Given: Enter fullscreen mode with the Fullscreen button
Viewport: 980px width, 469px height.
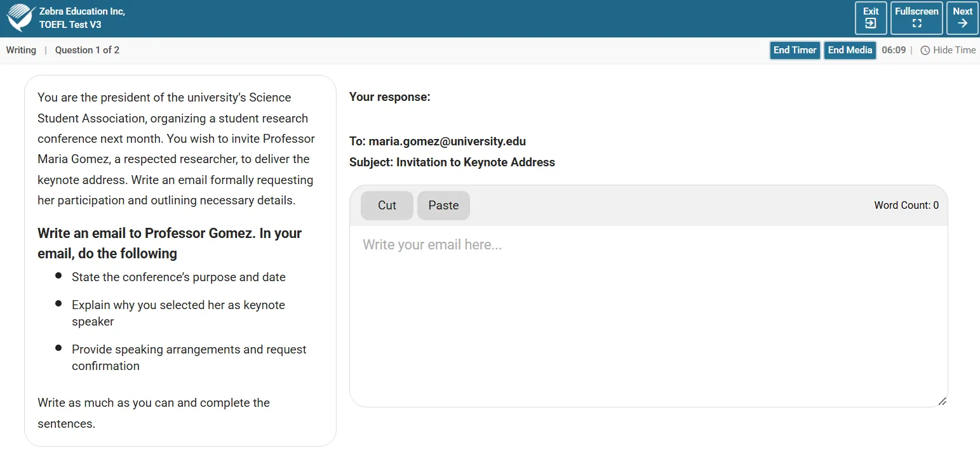Looking at the screenshot, I should [916, 18].
